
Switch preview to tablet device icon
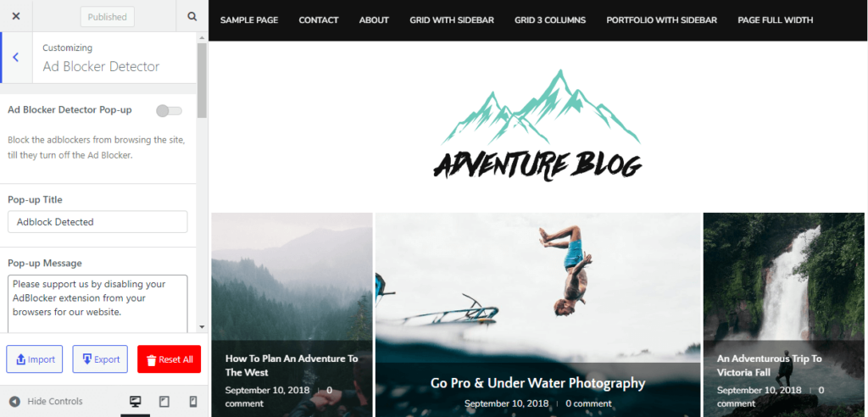point(164,402)
